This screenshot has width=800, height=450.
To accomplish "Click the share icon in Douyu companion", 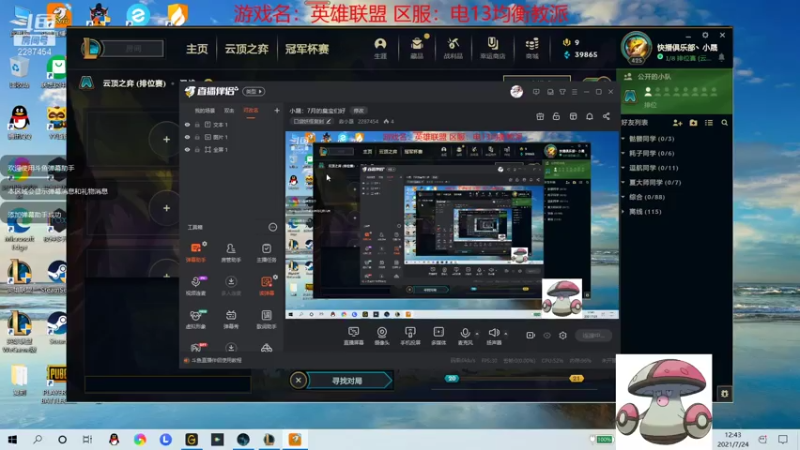I will [x=606, y=116].
